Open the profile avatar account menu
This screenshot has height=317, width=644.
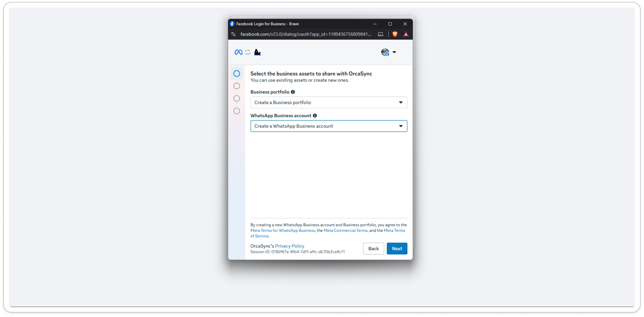coord(385,52)
